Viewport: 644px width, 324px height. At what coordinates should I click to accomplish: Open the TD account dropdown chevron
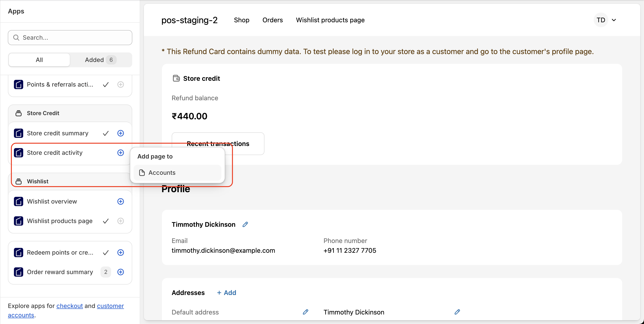[614, 20]
